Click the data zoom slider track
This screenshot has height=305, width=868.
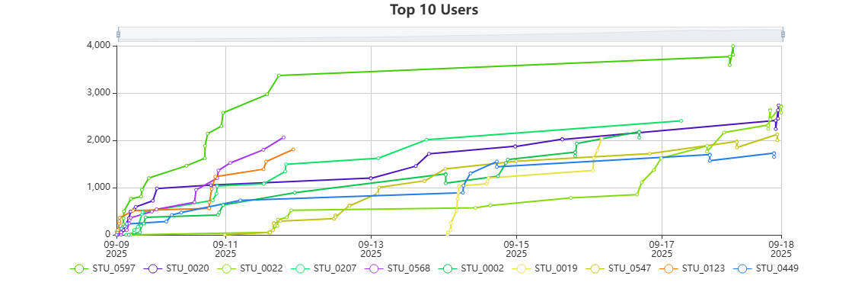[449, 34]
